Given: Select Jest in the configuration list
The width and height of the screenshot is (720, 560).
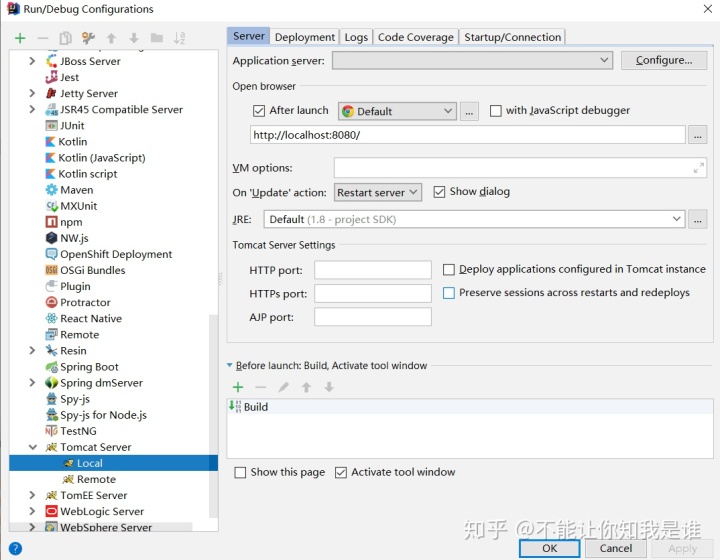Looking at the screenshot, I should point(69,78).
